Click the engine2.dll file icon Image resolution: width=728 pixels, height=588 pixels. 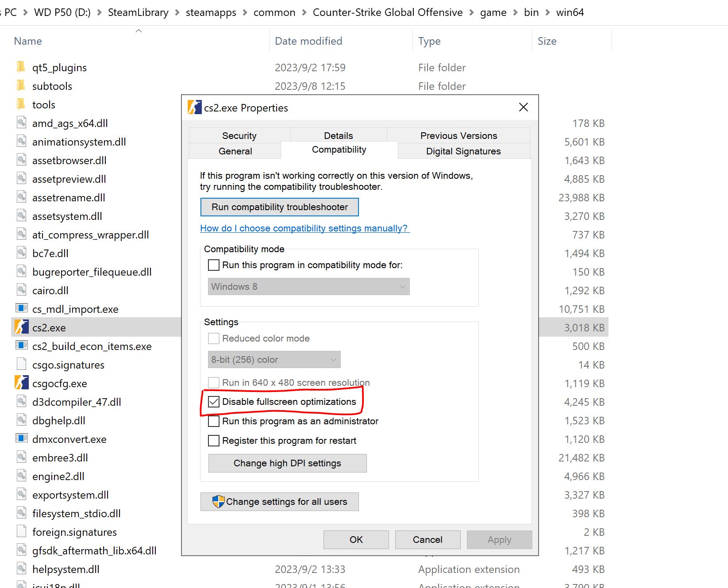pos(21,476)
